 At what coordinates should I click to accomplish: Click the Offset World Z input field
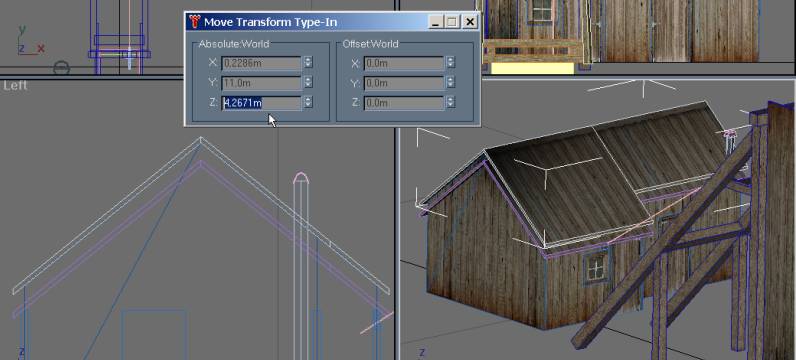(404, 103)
